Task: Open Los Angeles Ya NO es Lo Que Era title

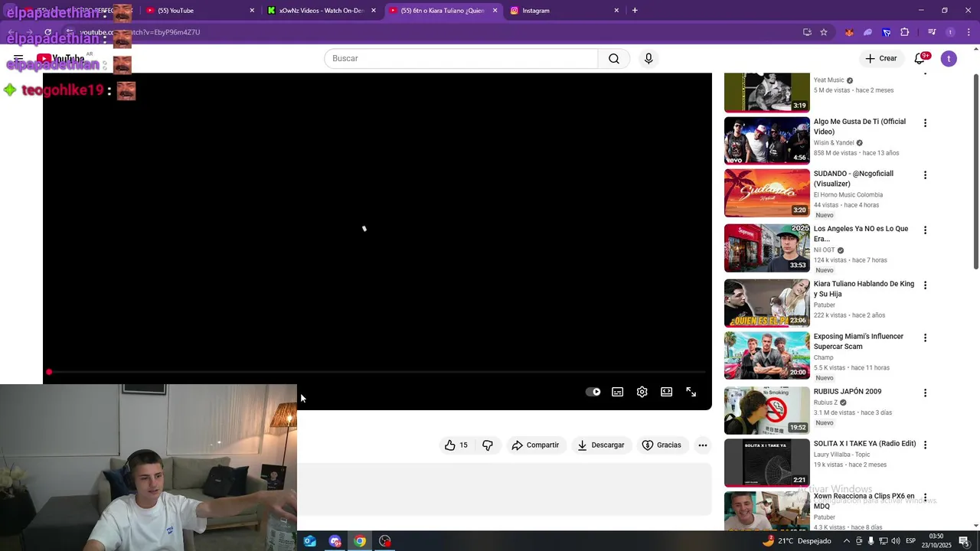Action: 861,233
